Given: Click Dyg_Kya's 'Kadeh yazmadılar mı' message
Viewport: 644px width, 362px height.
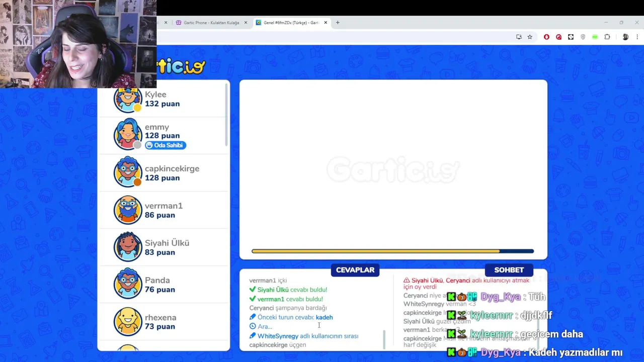Looking at the screenshot, I should pyautogui.click(x=535, y=352).
